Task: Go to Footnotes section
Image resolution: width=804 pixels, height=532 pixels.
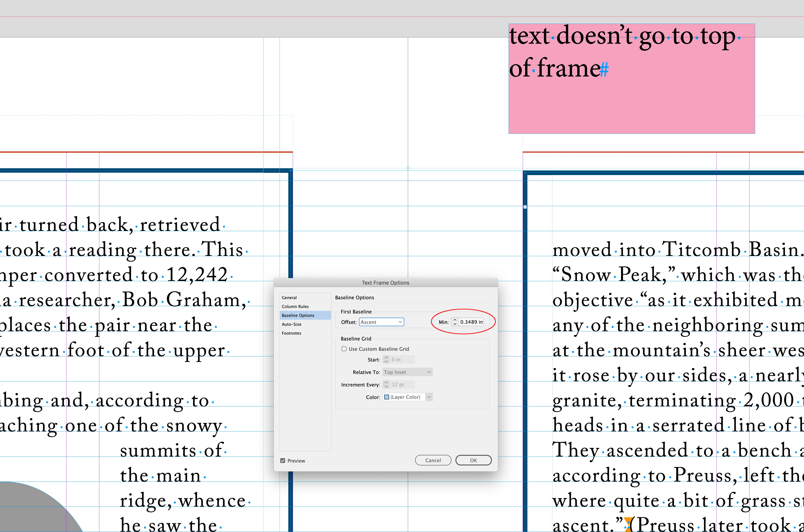Action: [291, 333]
